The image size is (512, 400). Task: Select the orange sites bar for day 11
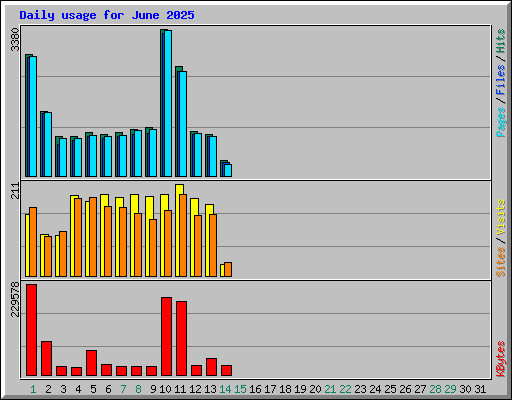[x=183, y=235]
